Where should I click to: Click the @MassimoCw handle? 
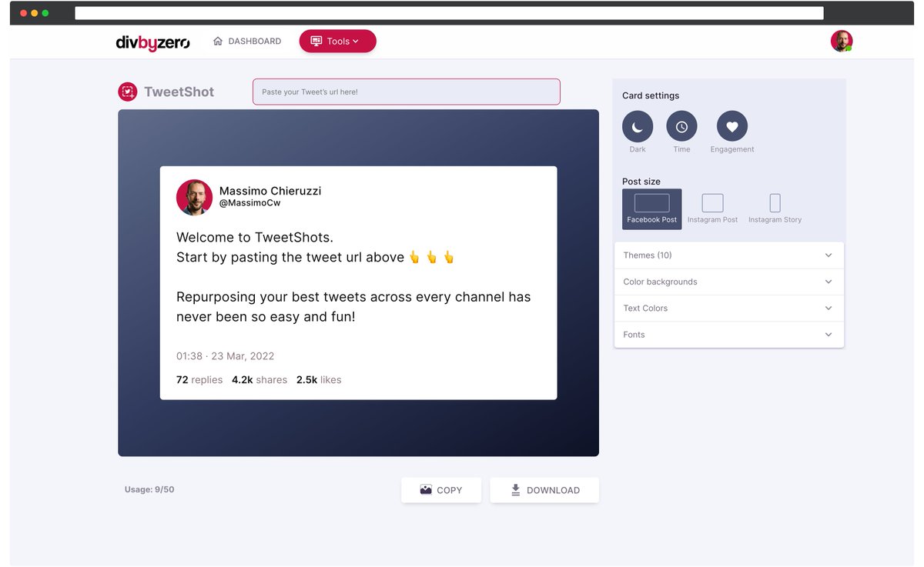250,203
